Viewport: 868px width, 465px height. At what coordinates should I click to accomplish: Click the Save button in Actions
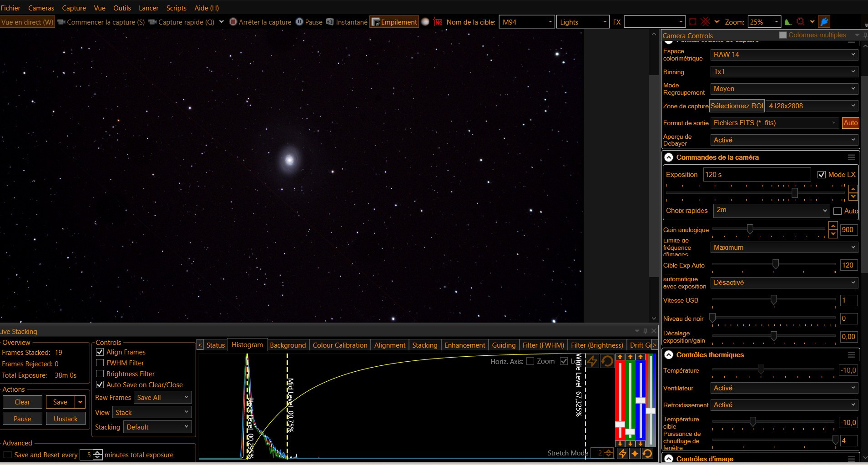tap(60, 402)
